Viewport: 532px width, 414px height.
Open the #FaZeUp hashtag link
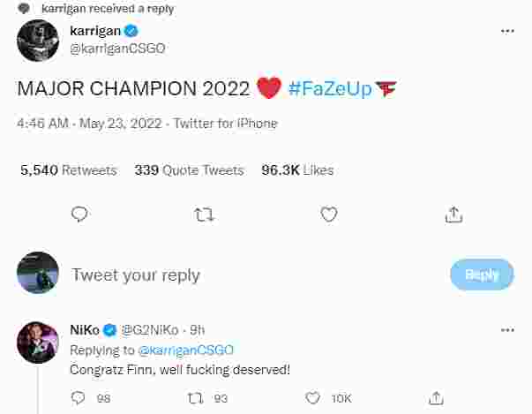point(330,89)
